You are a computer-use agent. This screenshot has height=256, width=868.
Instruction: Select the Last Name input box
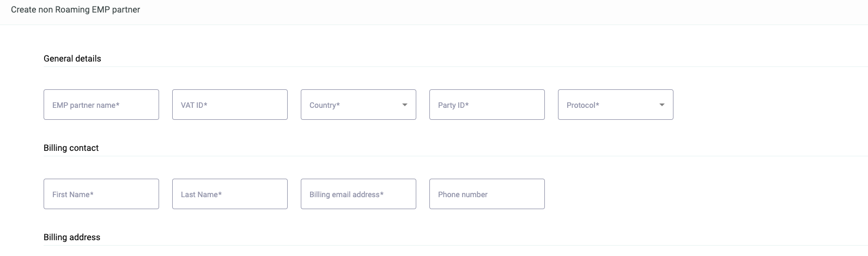[x=230, y=194]
